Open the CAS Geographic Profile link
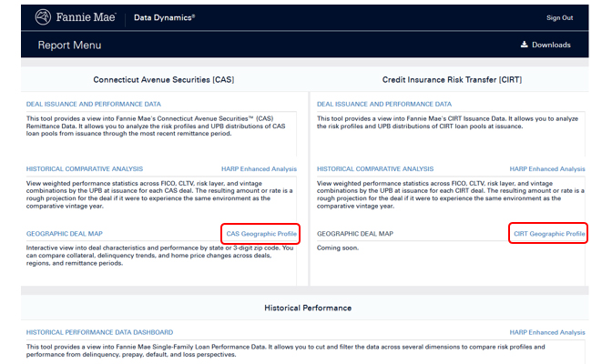 (261, 234)
